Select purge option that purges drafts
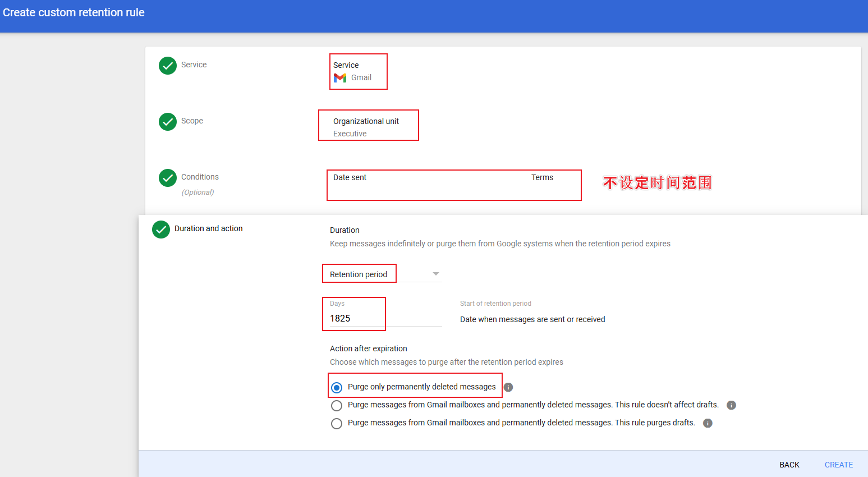 337,424
